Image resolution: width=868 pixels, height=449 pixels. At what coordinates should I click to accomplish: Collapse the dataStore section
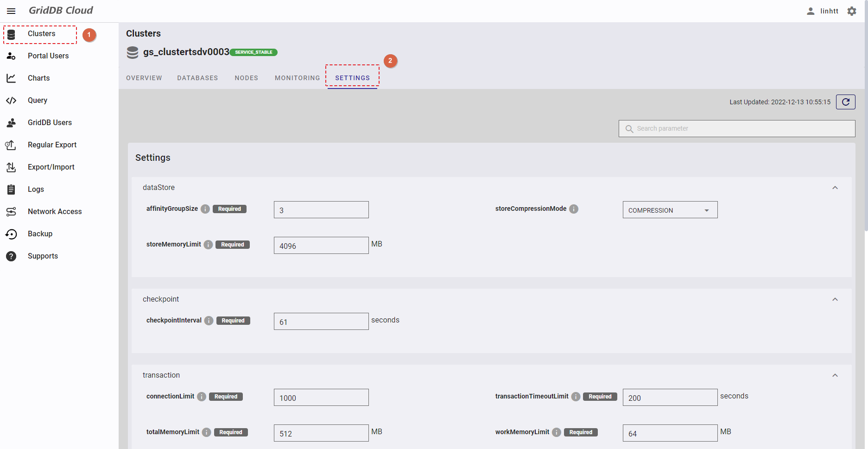pyautogui.click(x=835, y=188)
